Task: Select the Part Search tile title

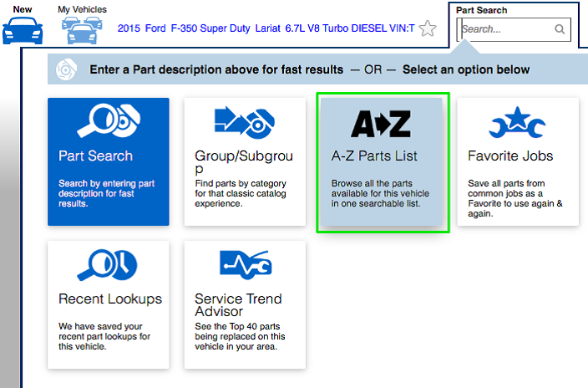Action: 95,156
